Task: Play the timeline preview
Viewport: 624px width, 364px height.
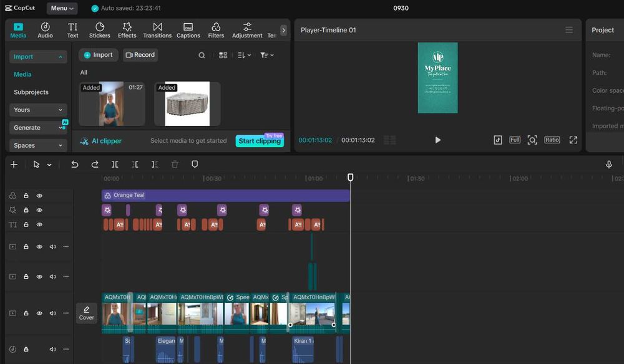Action: click(x=438, y=140)
